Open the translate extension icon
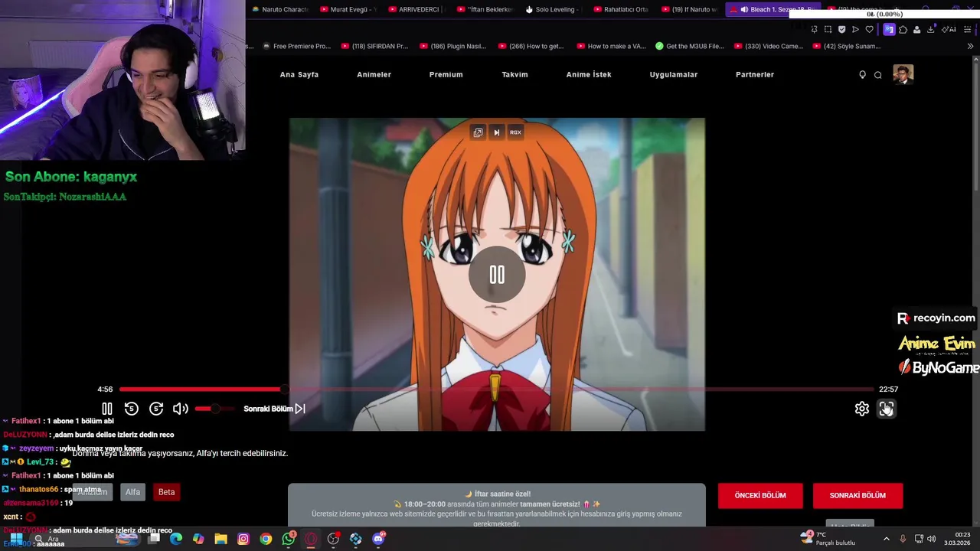This screenshot has height=551, width=980. click(889, 29)
